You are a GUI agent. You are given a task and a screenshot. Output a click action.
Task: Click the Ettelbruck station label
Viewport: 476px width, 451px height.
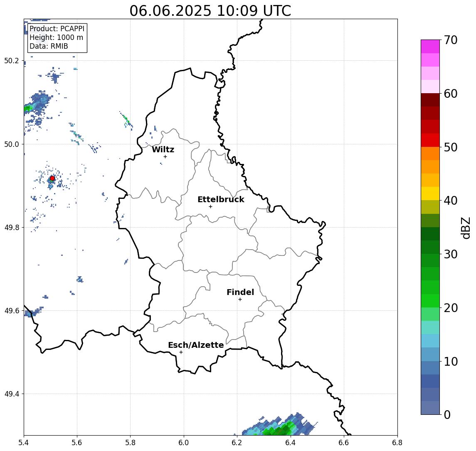pos(221,199)
